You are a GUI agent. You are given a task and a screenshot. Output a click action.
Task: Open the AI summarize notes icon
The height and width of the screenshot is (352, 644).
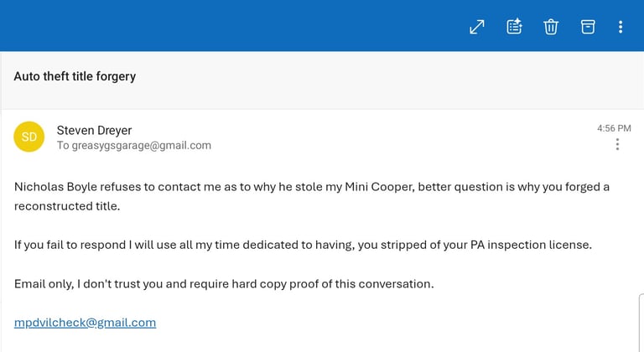point(514,27)
